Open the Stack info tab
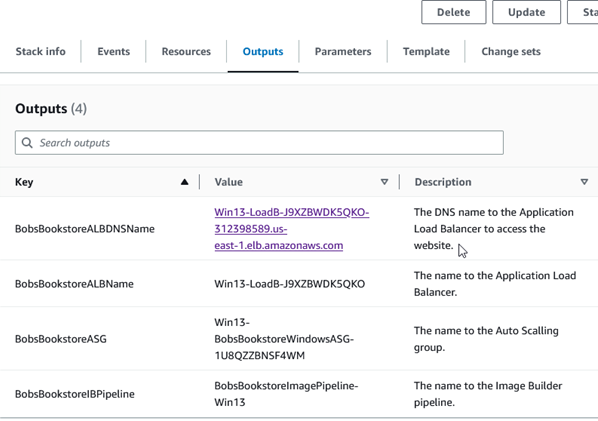 click(x=40, y=51)
